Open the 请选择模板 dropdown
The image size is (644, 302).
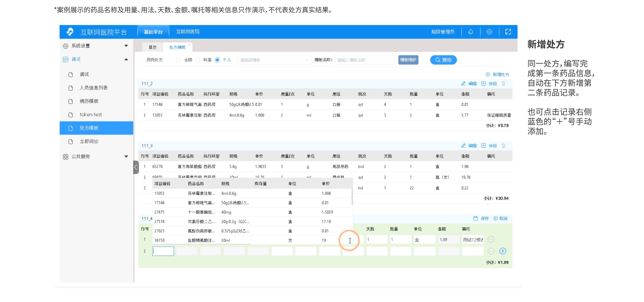[x=274, y=60]
